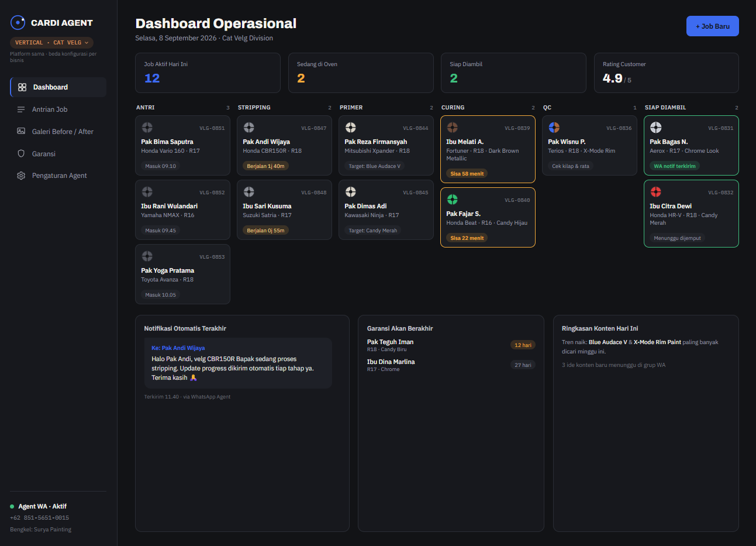756x546 pixels.
Task: Open the Pak Yoga Pratama job card
Action: point(183,274)
